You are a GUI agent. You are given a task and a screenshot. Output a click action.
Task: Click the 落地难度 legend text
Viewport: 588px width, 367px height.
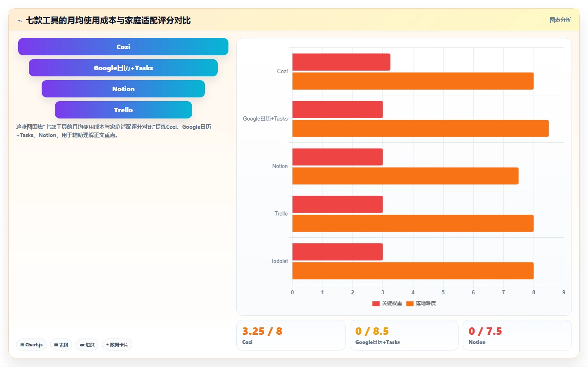tap(426, 303)
